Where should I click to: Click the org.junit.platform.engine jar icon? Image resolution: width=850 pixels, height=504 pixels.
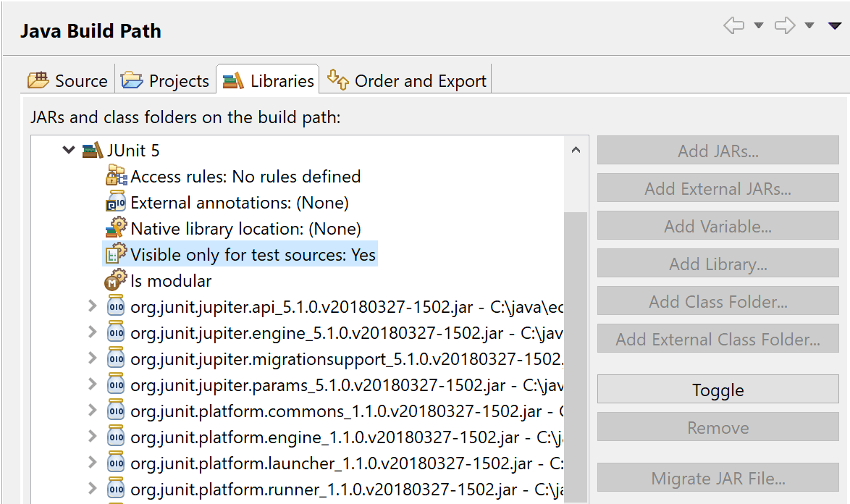(116, 436)
